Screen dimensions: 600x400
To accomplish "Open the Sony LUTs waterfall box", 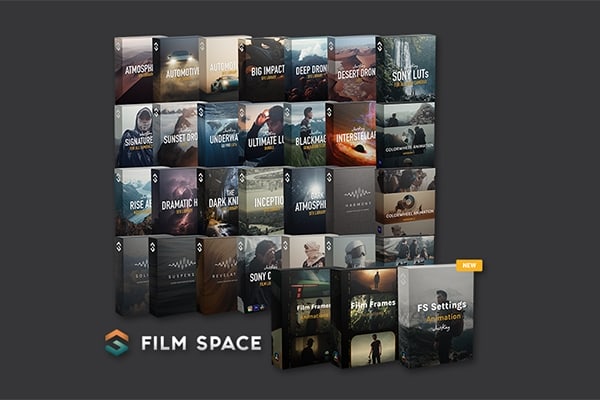I will [406, 68].
